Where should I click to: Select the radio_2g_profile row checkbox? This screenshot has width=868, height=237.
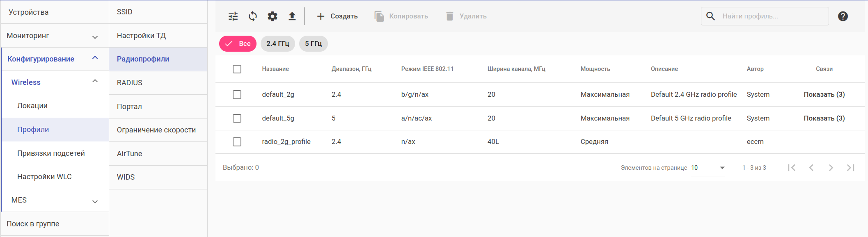pyautogui.click(x=237, y=142)
